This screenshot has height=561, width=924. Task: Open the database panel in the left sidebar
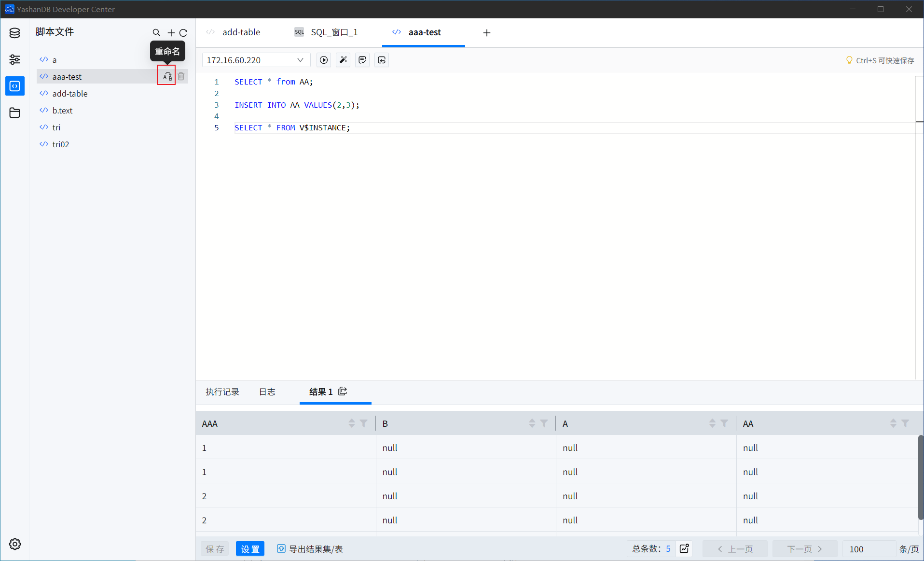[14, 33]
